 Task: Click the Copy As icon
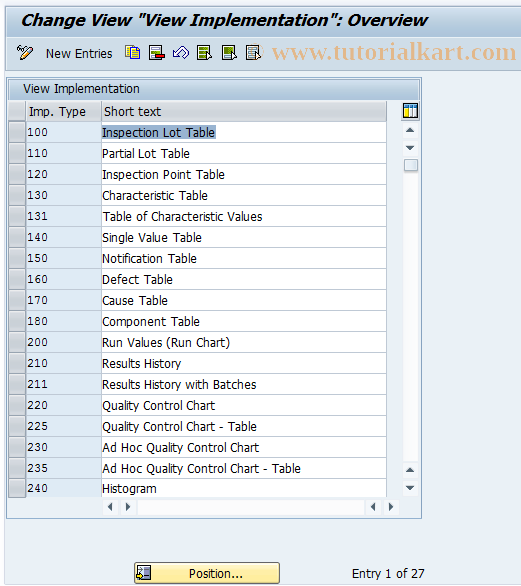[x=133, y=53]
